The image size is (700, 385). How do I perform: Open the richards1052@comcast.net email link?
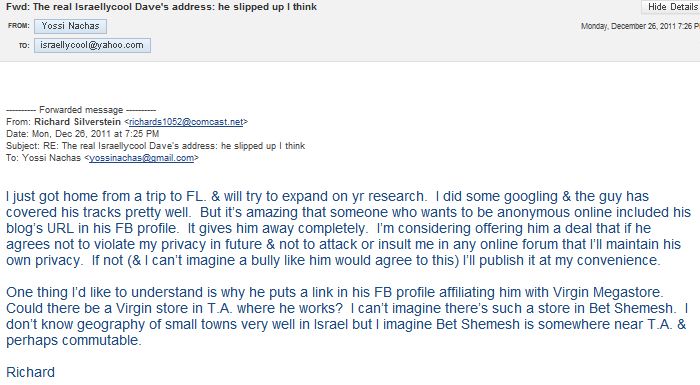pos(186,122)
